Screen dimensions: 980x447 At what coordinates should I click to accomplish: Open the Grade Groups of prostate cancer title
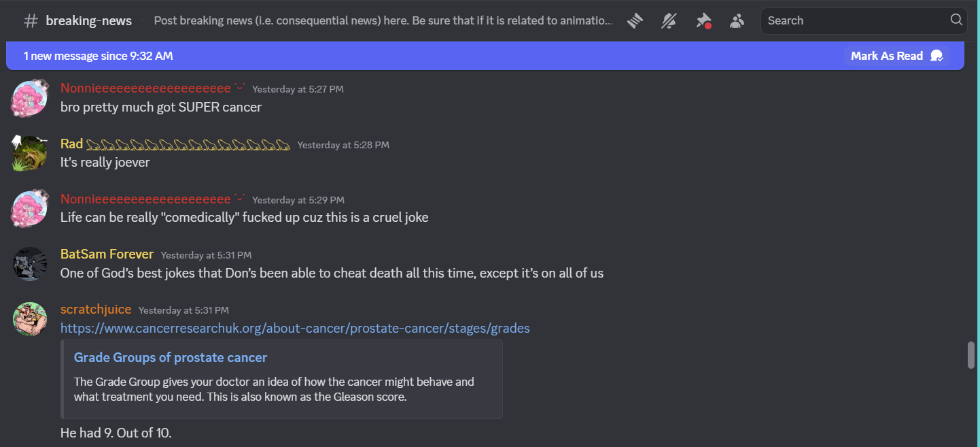(171, 358)
